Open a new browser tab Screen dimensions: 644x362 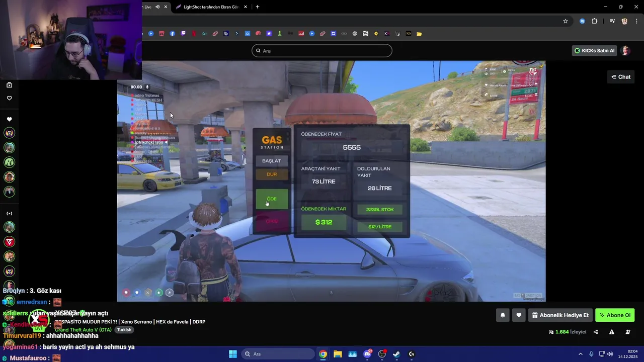click(258, 7)
